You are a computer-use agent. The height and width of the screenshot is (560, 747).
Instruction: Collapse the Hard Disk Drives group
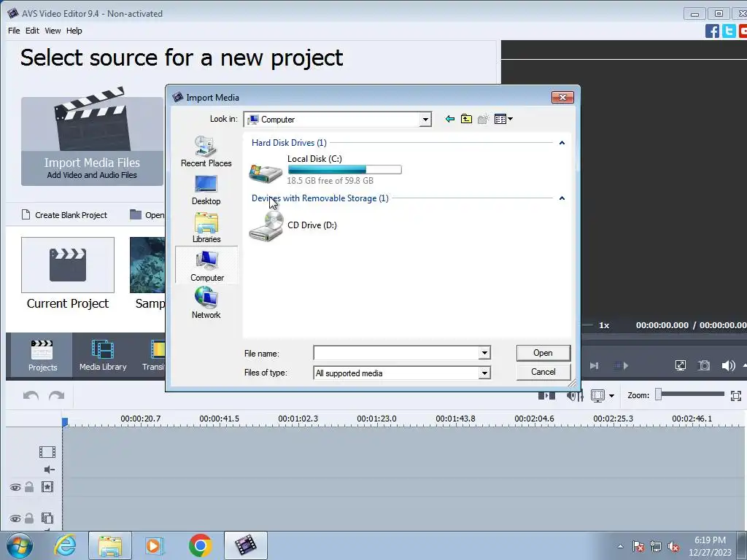pyautogui.click(x=562, y=143)
